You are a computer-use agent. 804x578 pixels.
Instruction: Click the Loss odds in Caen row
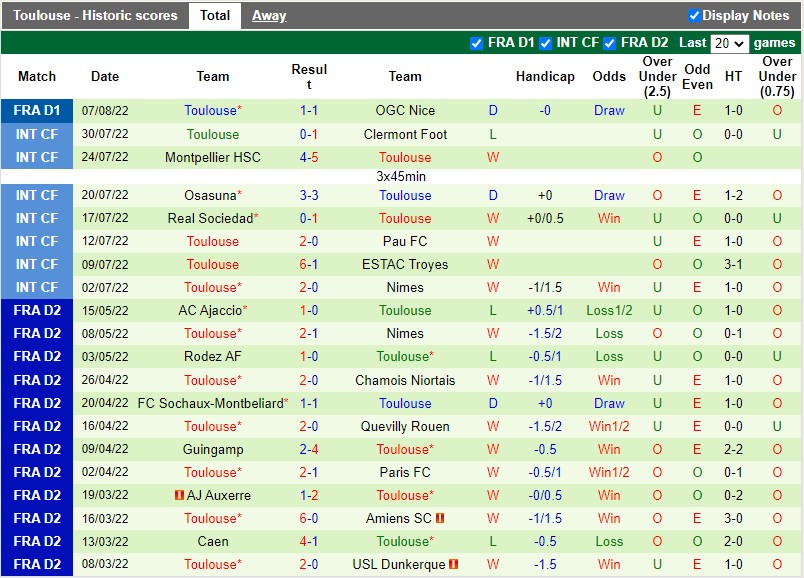pyautogui.click(x=609, y=542)
